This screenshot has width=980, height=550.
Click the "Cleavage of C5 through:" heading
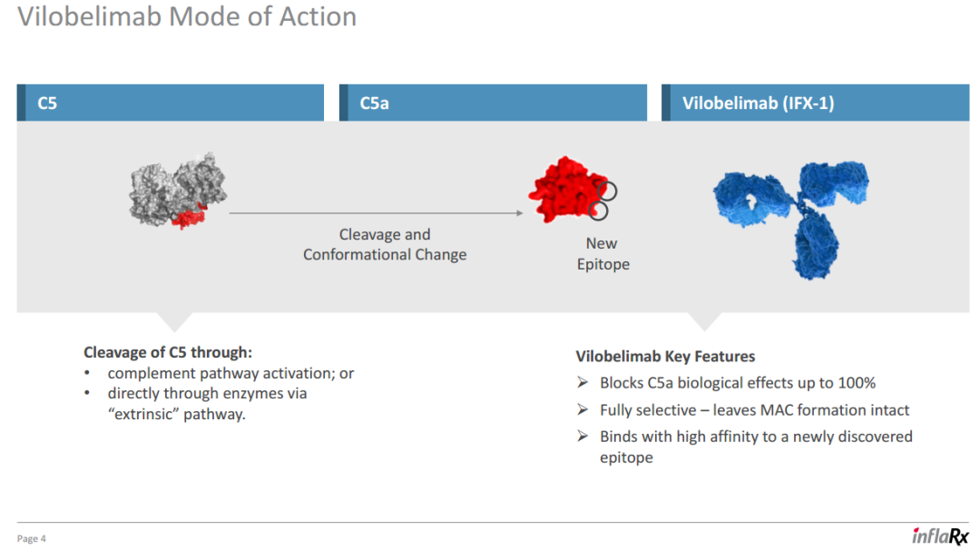(x=168, y=352)
